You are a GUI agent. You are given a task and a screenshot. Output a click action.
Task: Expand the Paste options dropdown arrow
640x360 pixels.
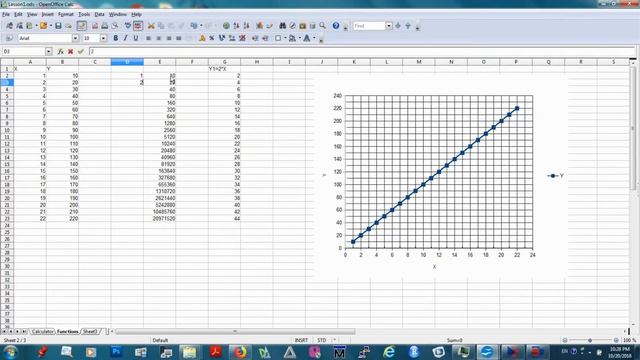[x=201, y=26]
